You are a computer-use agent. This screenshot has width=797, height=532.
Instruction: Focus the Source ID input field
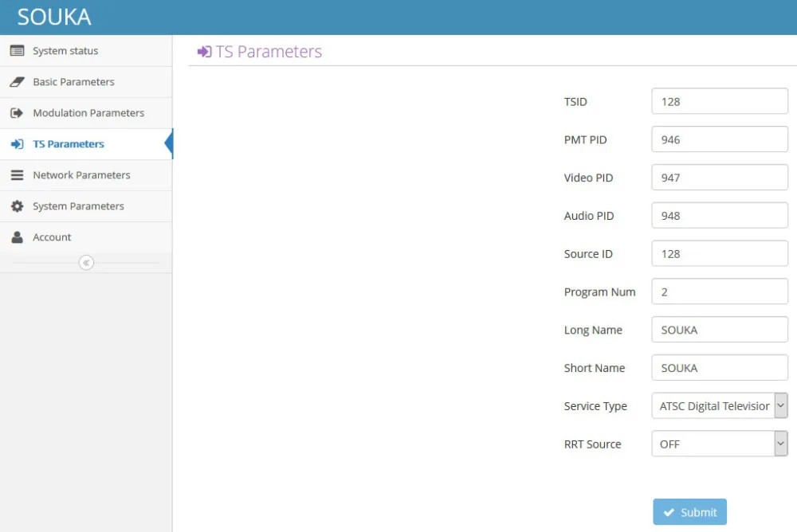coord(719,253)
